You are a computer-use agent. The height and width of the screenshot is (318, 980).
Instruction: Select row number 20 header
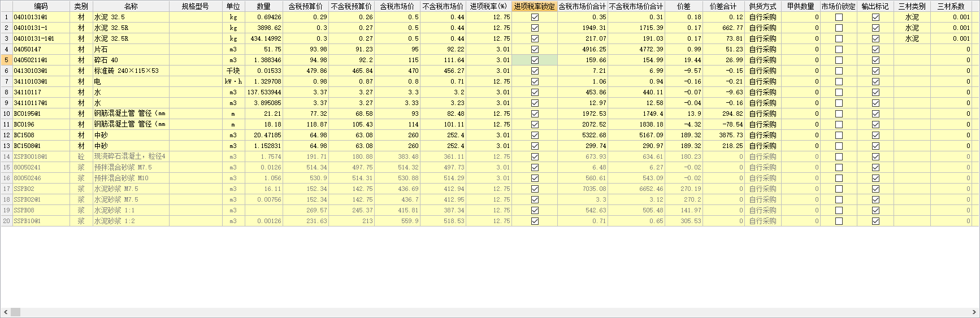pos(6,221)
